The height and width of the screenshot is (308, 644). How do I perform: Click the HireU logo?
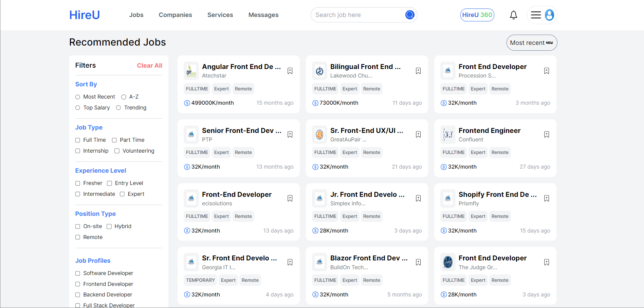85,15
